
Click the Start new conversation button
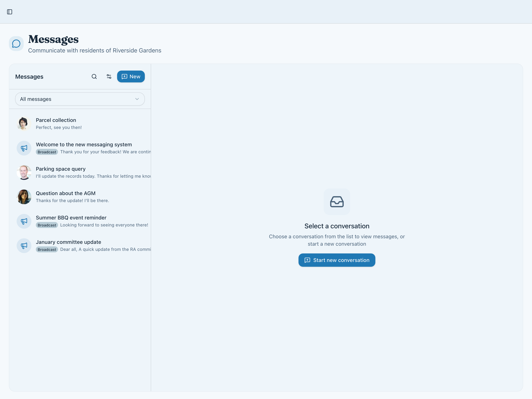(337, 260)
